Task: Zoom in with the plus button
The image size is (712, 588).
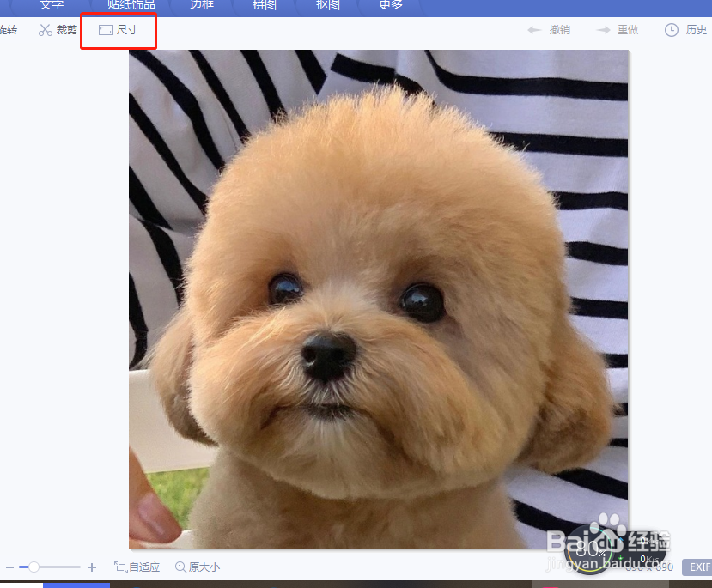Action: (92, 567)
